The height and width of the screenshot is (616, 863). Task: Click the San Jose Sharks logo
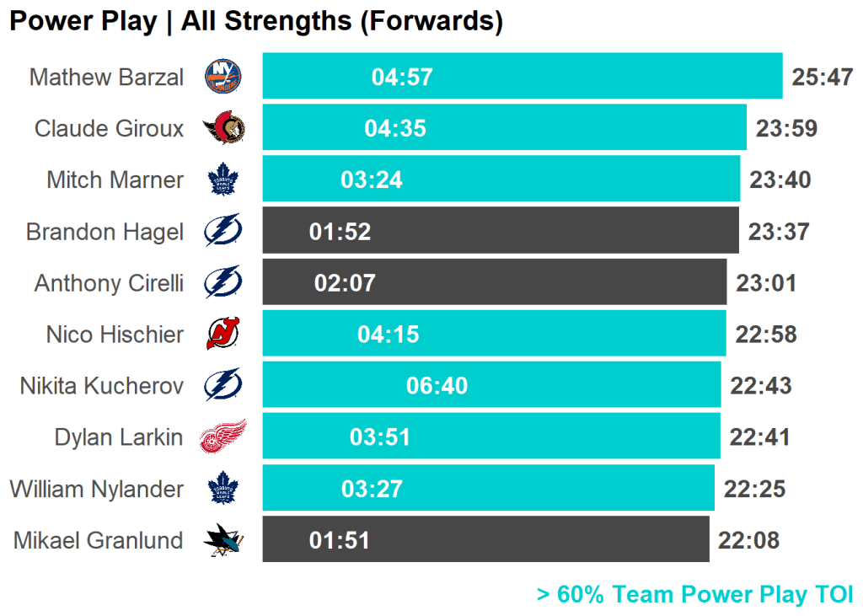tap(223, 540)
